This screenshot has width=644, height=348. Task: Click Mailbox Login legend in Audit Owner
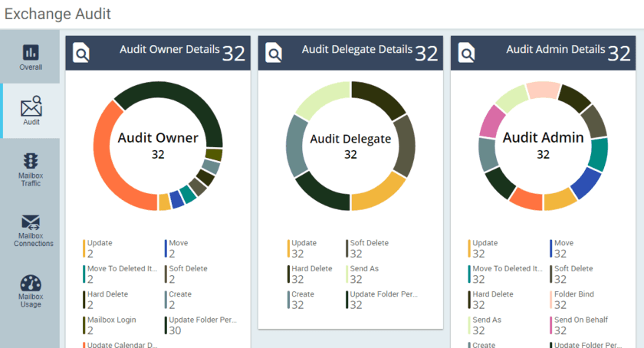(112, 320)
